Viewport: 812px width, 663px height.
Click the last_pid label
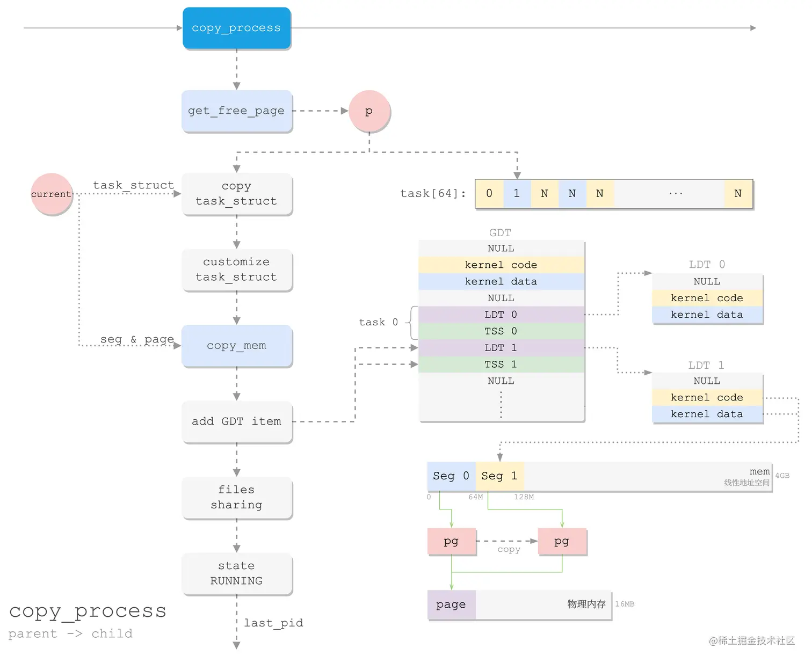click(x=273, y=623)
